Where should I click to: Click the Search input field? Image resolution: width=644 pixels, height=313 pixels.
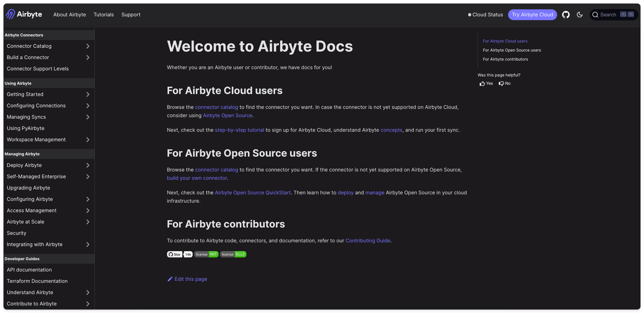[614, 15]
